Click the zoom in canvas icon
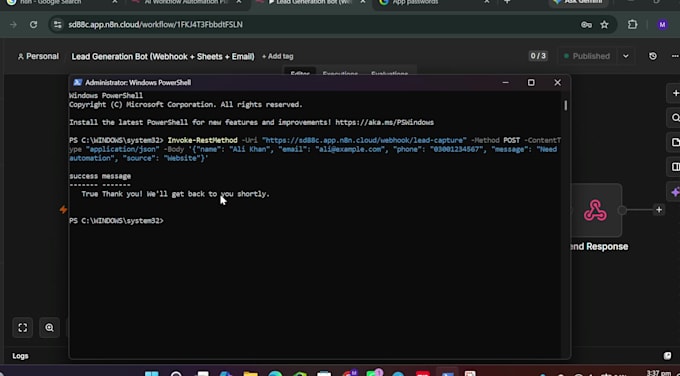 [x=49, y=327]
